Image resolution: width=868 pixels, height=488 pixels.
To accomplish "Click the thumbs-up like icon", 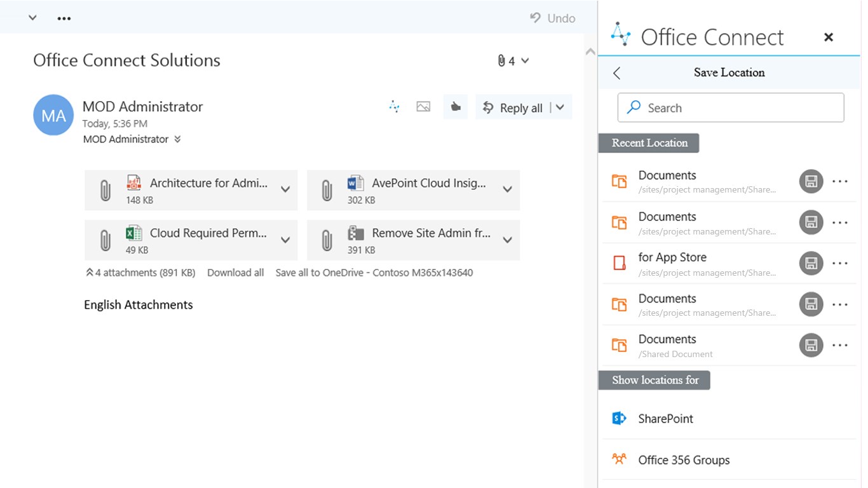I will pyautogui.click(x=455, y=107).
